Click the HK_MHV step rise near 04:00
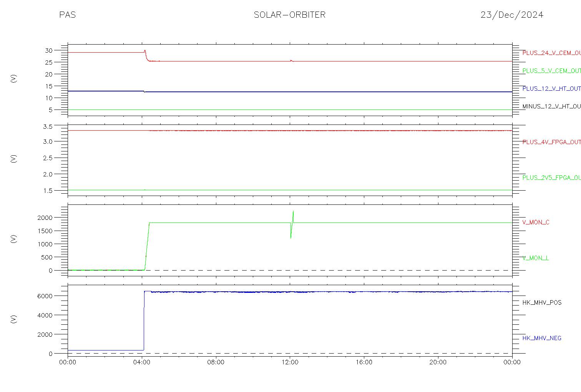The width and height of the screenshot is (581, 392). pyautogui.click(x=144, y=321)
